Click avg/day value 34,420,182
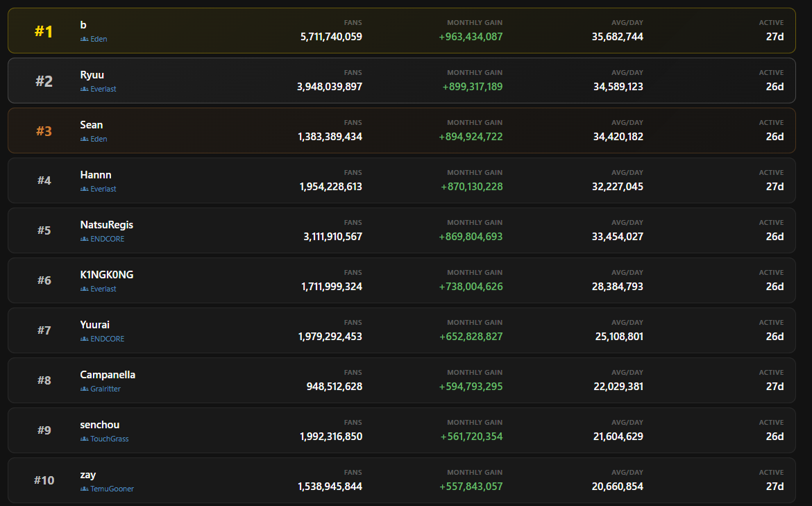Image resolution: width=812 pixels, height=506 pixels. pyautogui.click(x=618, y=137)
